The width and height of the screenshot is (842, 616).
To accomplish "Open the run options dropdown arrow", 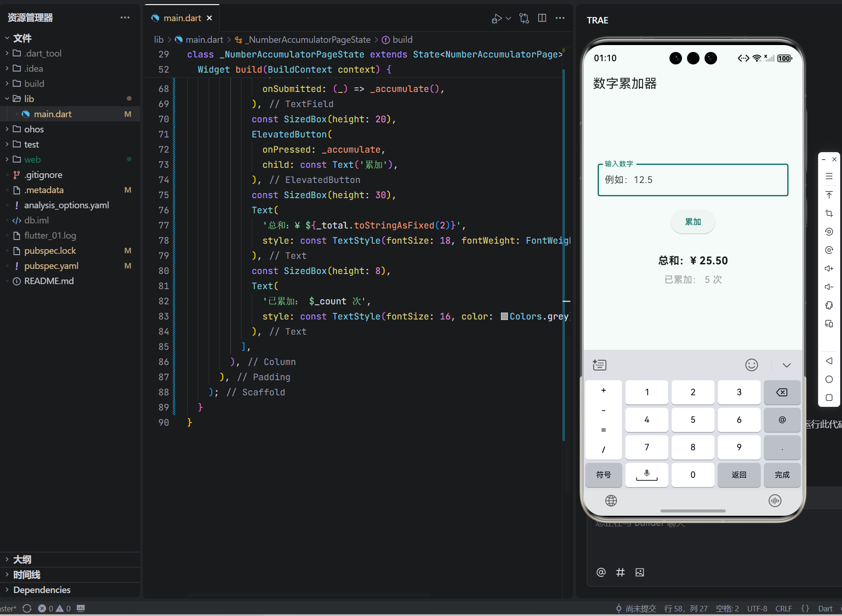I will pos(508,18).
